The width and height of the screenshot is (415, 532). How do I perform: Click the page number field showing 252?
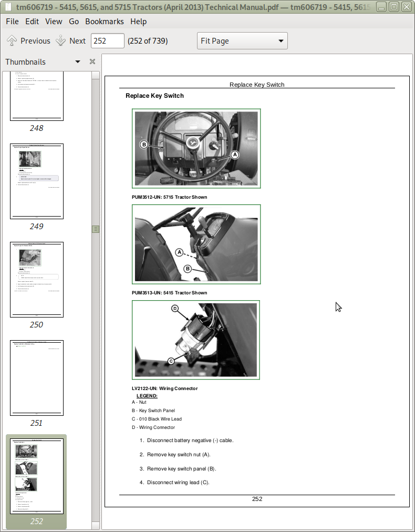click(108, 40)
